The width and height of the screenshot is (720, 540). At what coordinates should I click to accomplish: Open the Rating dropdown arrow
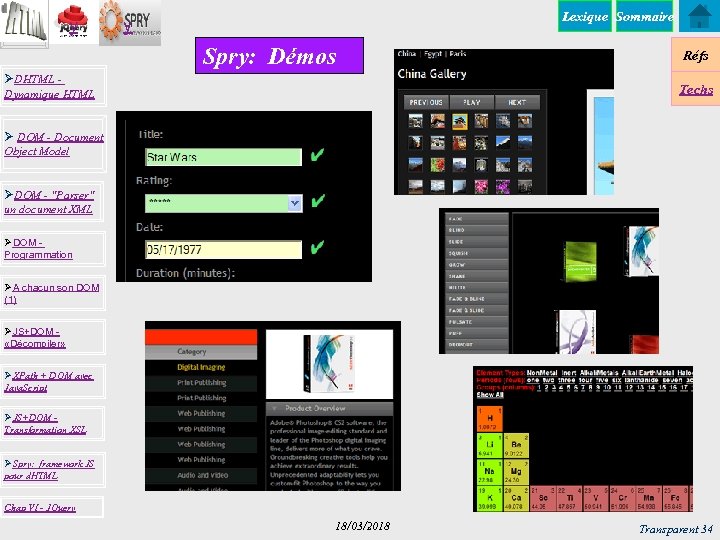[295, 203]
